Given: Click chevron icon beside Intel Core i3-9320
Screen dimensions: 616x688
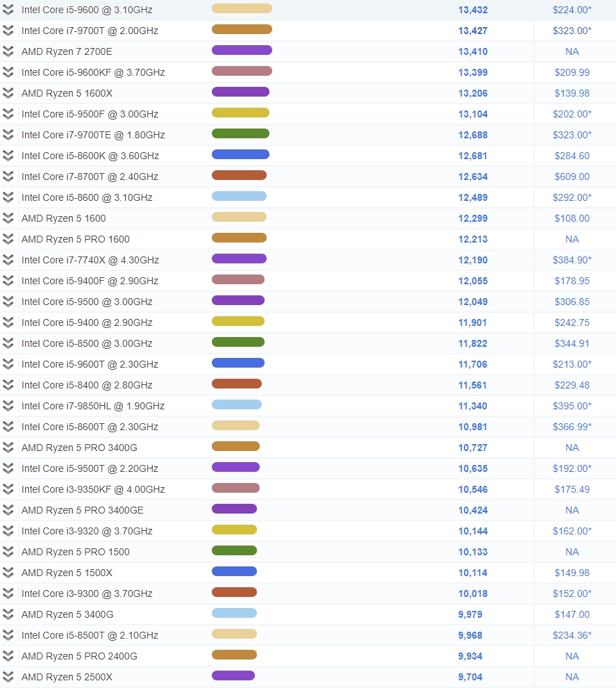Looking at the screenshot, I should click(8, 530).
